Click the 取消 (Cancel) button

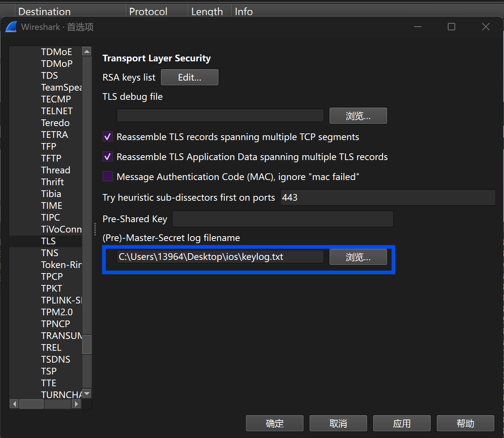(338, 423)
